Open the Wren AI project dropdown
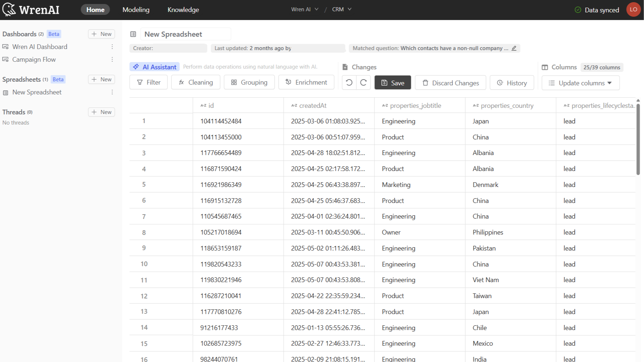This screenshot has width=644, height=362. pos(304,9)
